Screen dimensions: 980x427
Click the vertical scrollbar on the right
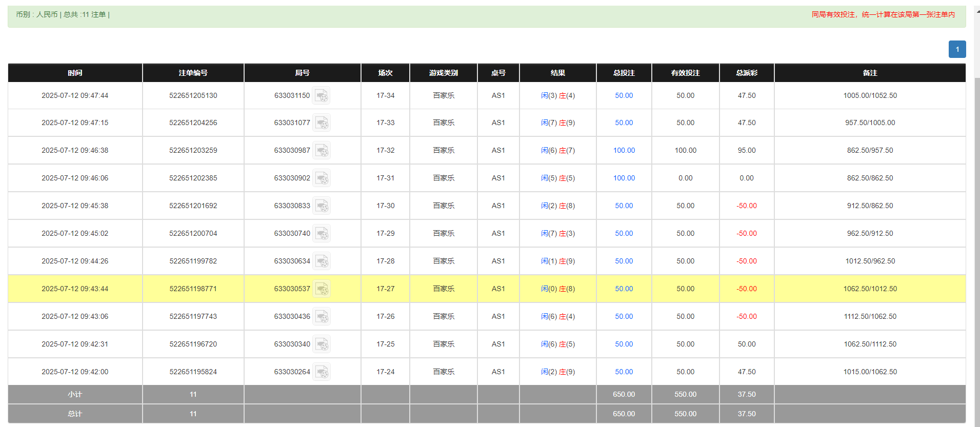pyautogui.click(x=976, y=231)
